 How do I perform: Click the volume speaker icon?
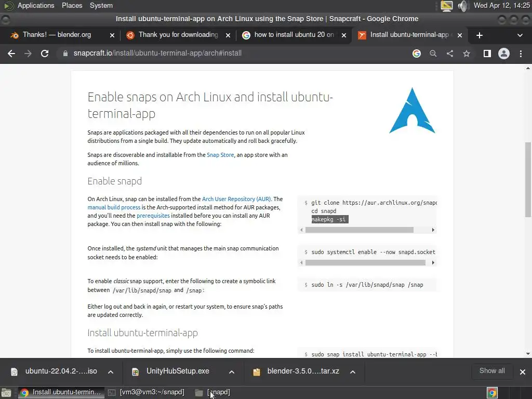pyautogui.click(x=462, y=6)
